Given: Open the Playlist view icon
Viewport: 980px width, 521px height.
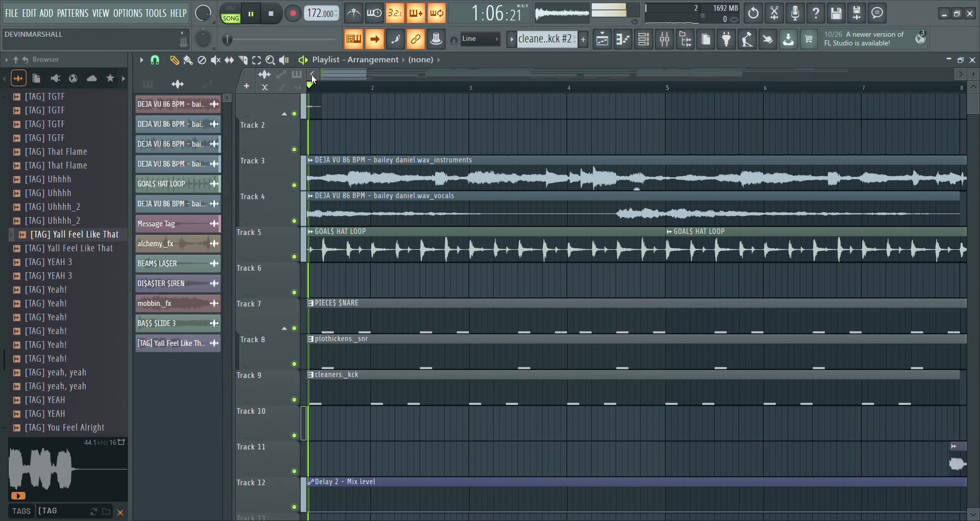Looking at the screenshot, I should coord(602,39).
